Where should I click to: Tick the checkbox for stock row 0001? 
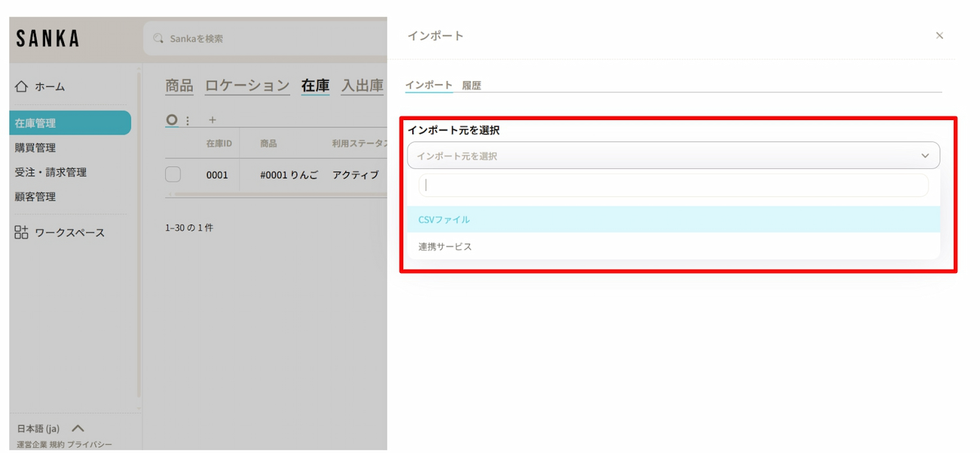pyautogui.click(x=173, y=175)
